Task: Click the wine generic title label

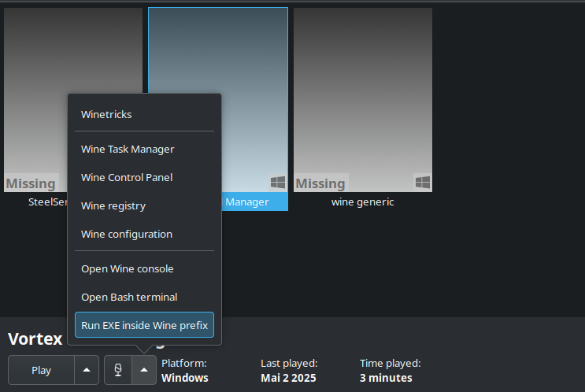Action: [363, 202]
